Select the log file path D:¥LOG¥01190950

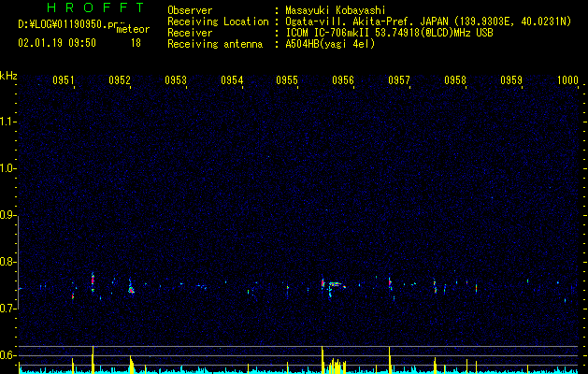coord(63,24)
